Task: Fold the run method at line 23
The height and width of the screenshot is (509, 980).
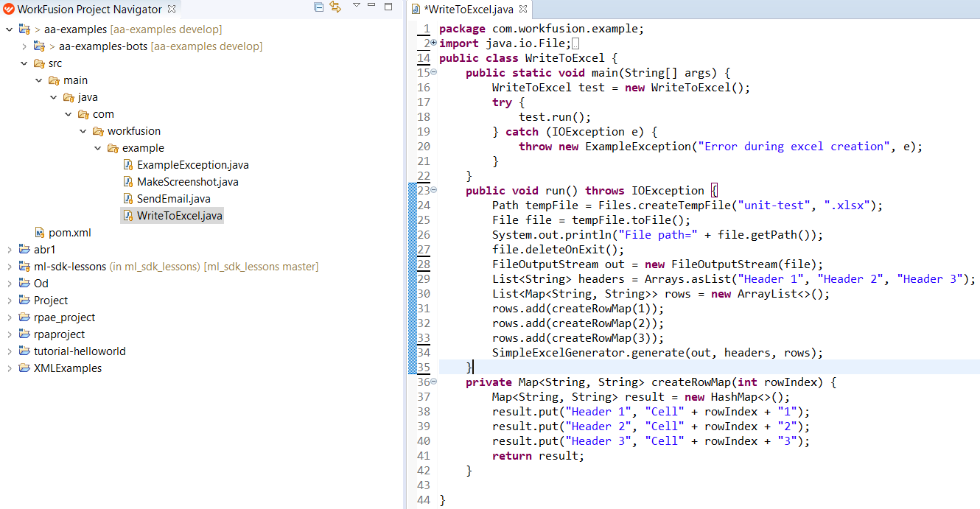Action: (433, 190)
